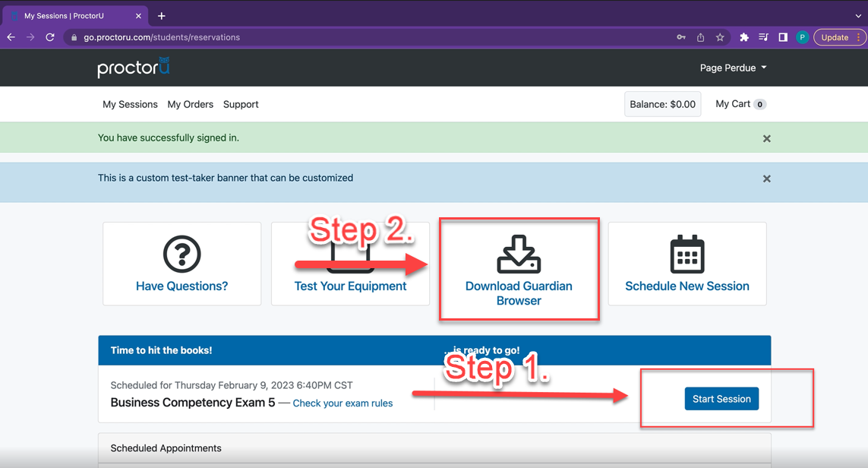This screenshot has height=468, width=868.
Task: Open My Orders
Action: [191, 104]
